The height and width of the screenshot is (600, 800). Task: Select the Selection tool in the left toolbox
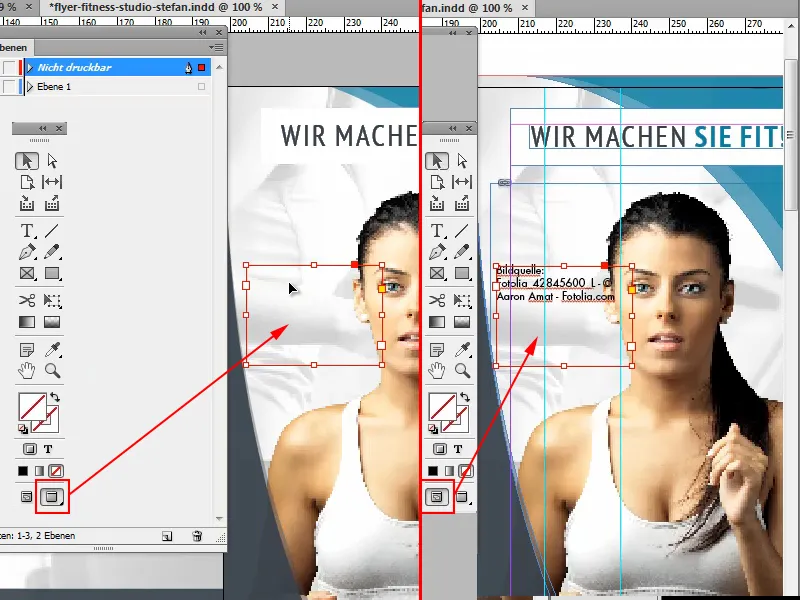[x=27, y=161]
